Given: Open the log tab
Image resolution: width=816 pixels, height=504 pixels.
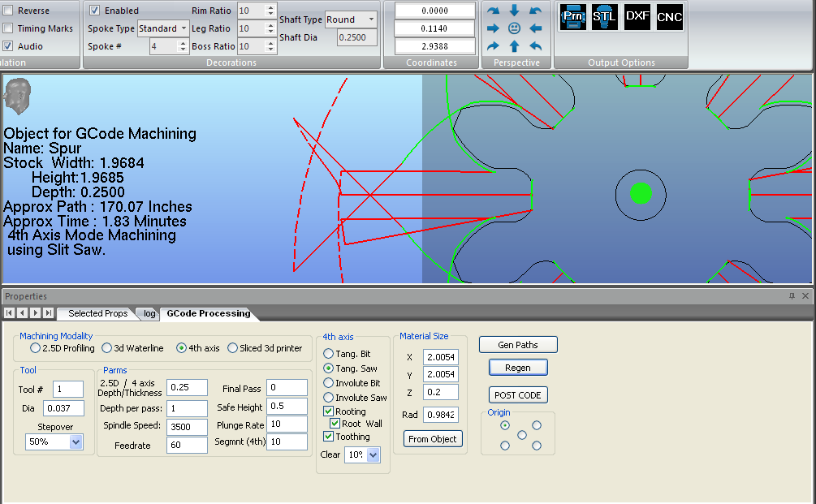Looking at the screenshot, I should click(149, 313).
